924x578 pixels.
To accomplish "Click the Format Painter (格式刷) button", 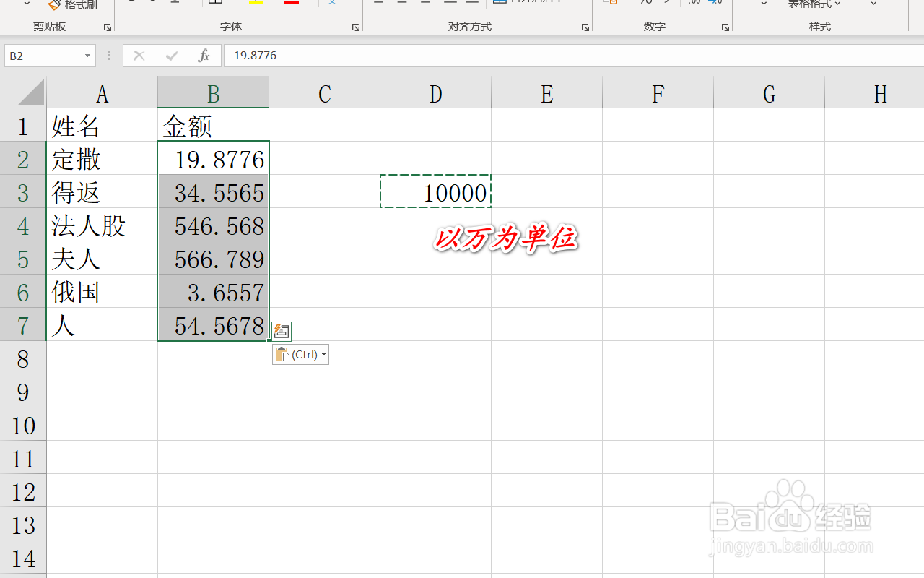I will click(x=71, y=5).
